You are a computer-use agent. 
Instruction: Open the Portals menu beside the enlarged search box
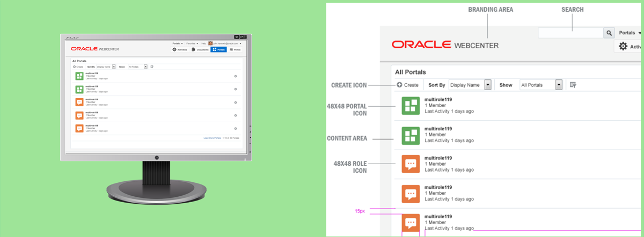point(629,33)
